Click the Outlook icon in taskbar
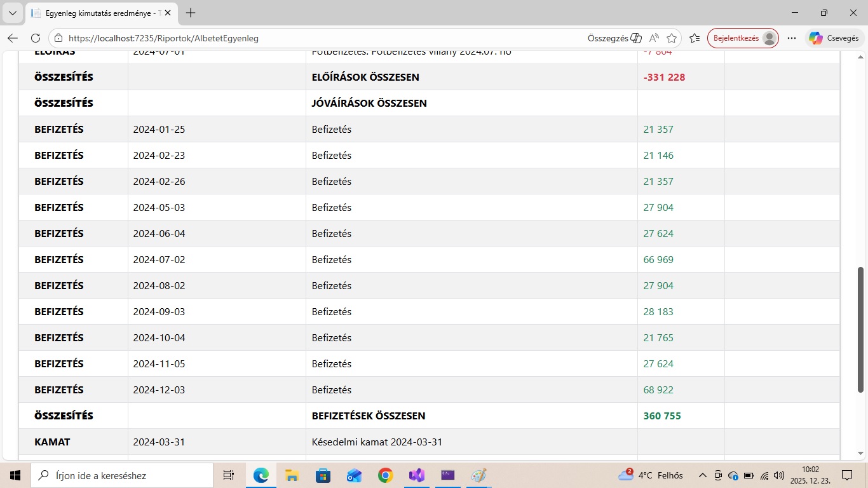Image resolution: width=868 pixels, height=488 pixels. tap(354, 475)
